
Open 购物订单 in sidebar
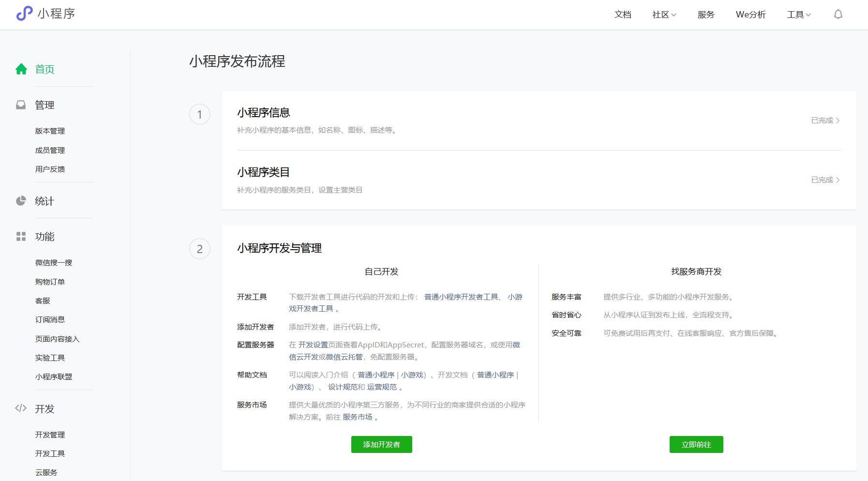[50, 282]
